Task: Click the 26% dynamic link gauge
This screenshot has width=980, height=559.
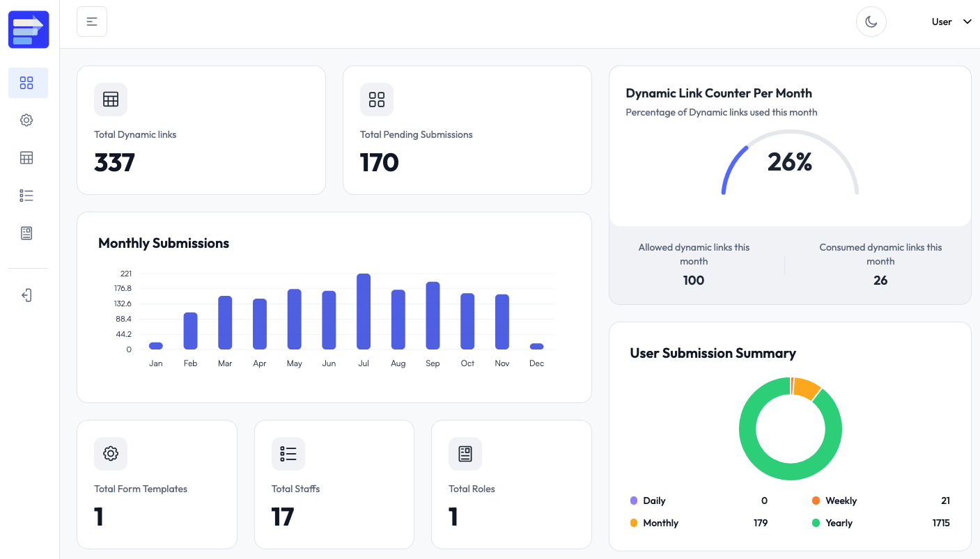Action: point(791,162)
